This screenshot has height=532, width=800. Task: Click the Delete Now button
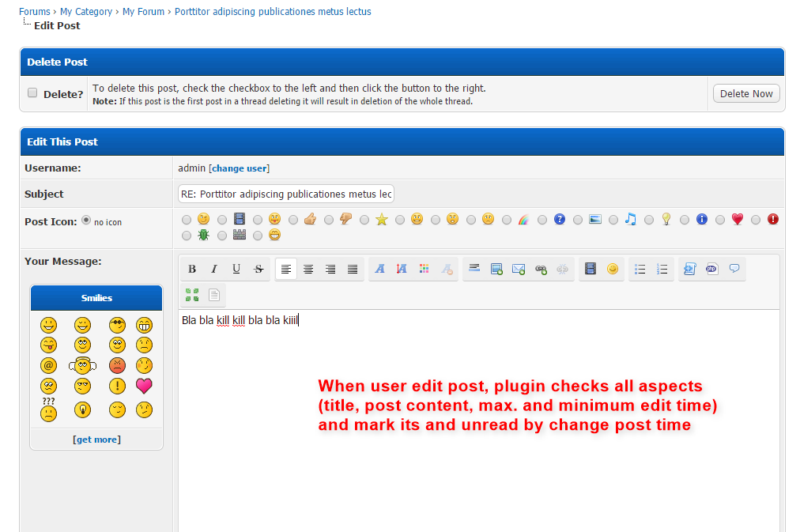(x=745, y=93)
